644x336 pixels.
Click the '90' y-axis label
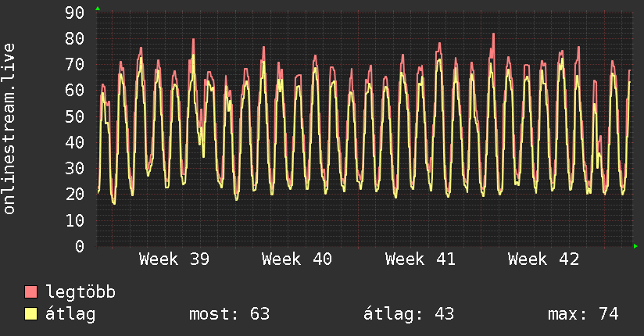(x=75, y=13)
